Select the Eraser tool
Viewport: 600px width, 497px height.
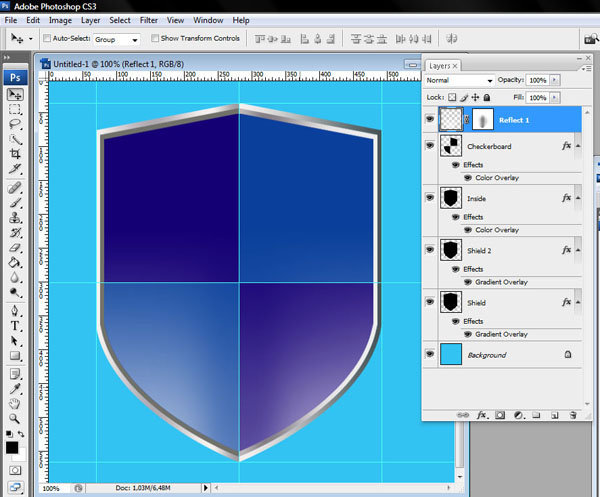pyautogui.click(x=15, y=248)
